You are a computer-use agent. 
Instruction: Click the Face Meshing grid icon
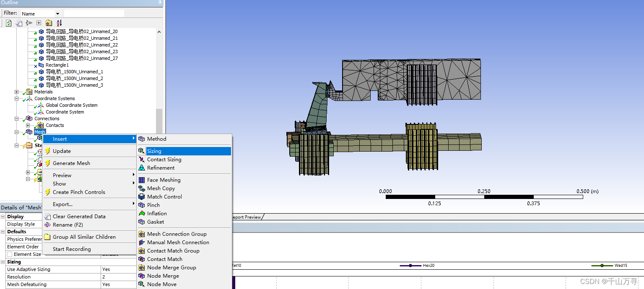click(x=142, y=180)
